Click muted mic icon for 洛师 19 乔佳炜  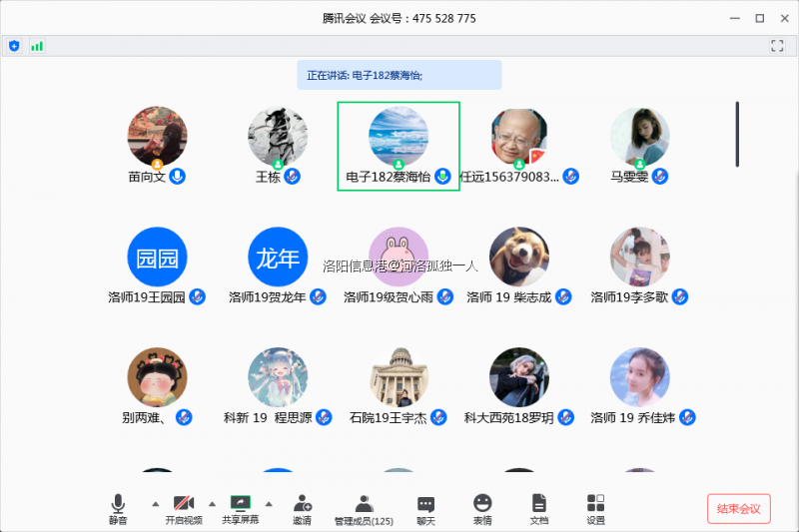[x=687, y=417]
